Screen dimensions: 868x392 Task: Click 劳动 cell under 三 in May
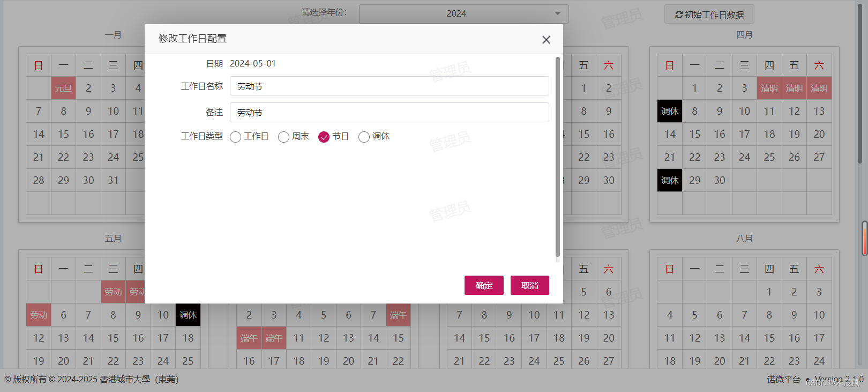click(113, 292)
